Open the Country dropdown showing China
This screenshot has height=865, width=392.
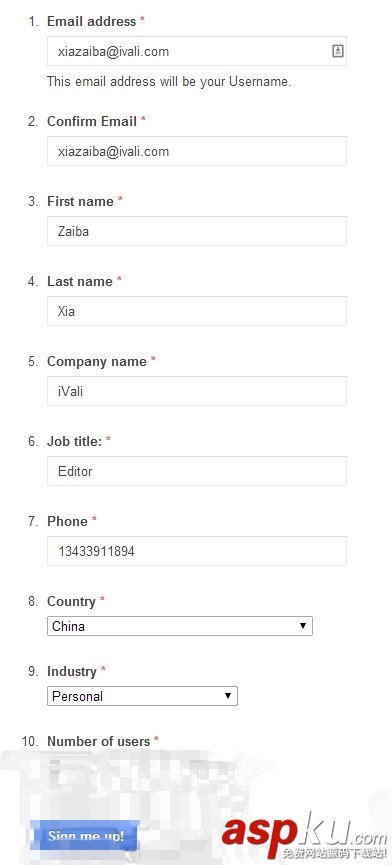(x=180, y=626)
